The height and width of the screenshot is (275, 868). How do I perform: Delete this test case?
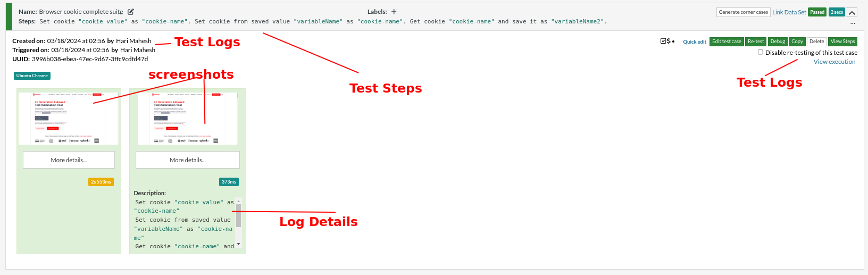point(816,41)
